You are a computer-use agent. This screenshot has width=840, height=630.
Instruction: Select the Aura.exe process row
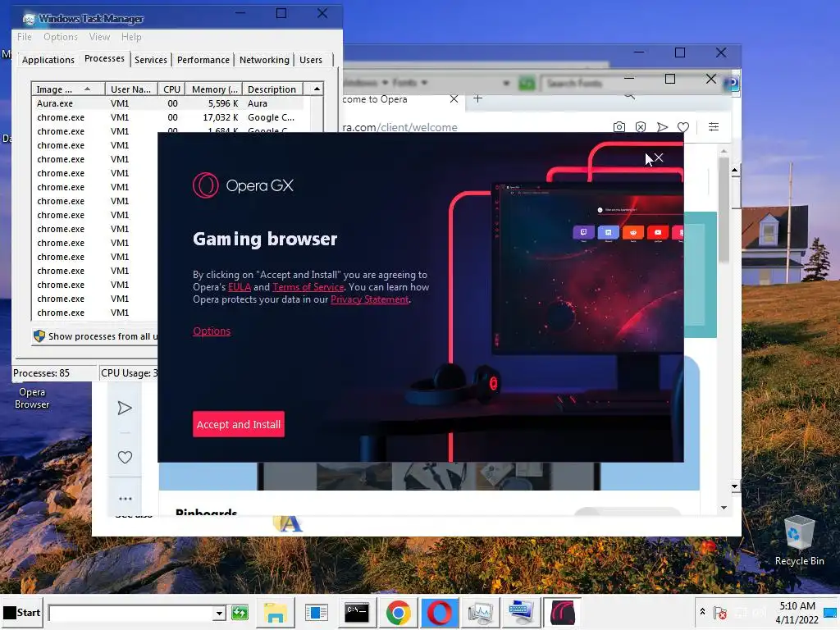pyautogui.click(x=167, y=103)
